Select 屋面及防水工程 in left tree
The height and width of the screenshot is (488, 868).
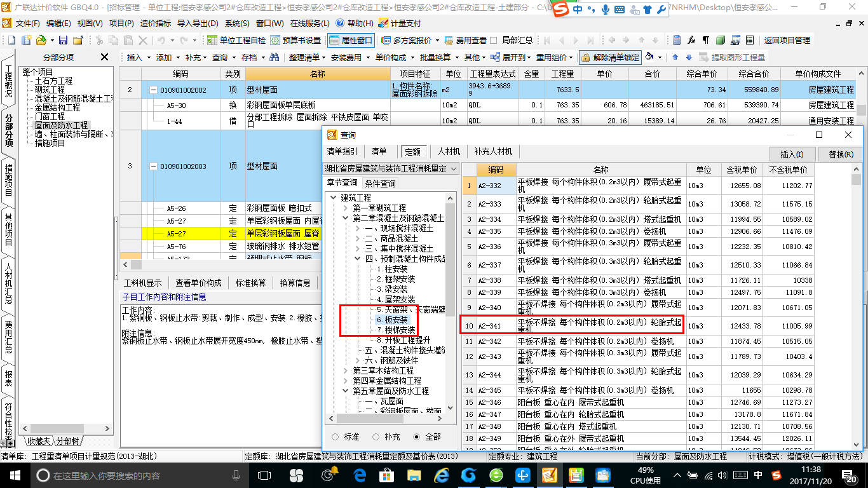[x=61, y=125]
